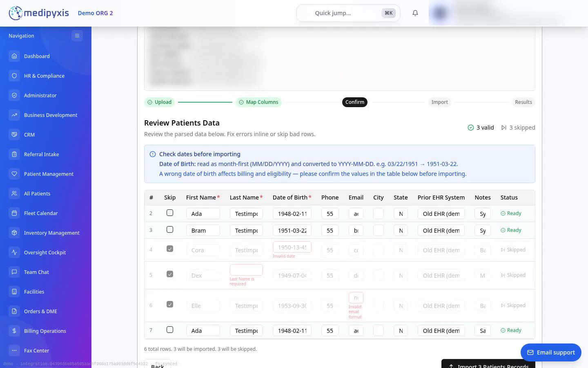Click the Team Chat bubble icon
588x368 pixels.
tap(14, 272)
